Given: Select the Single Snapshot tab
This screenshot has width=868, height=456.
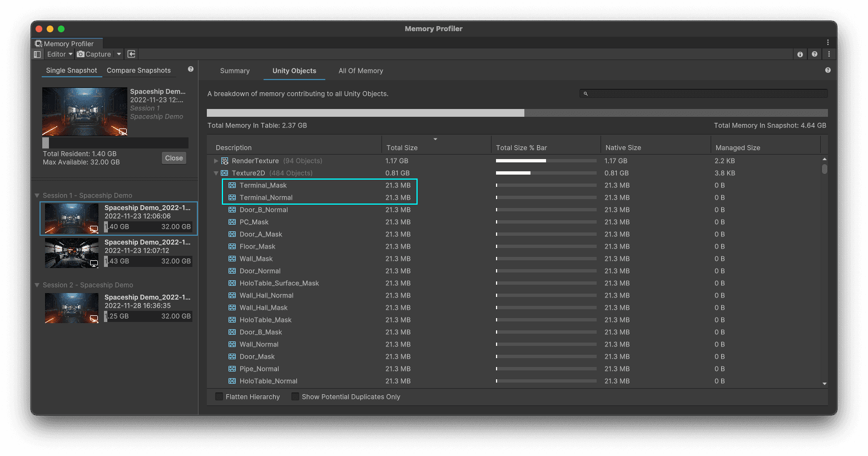Looking at the screenshot, I should (x=71, y=71).
